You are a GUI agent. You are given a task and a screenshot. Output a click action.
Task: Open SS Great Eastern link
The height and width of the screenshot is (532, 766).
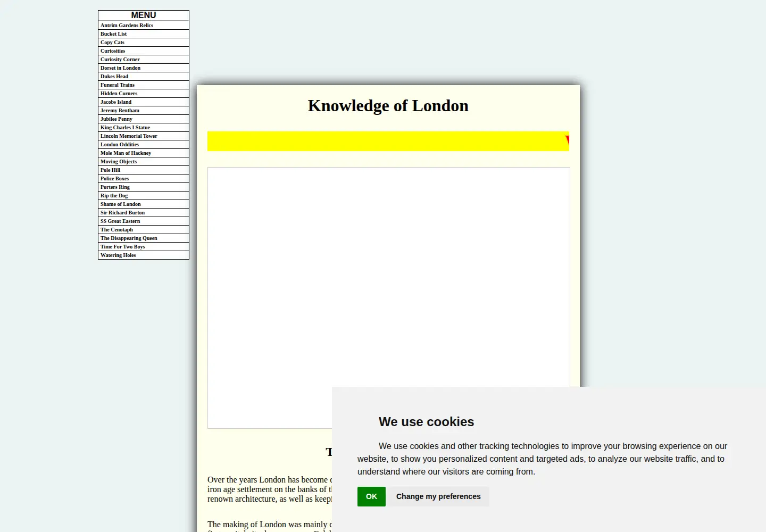point(144,221)
